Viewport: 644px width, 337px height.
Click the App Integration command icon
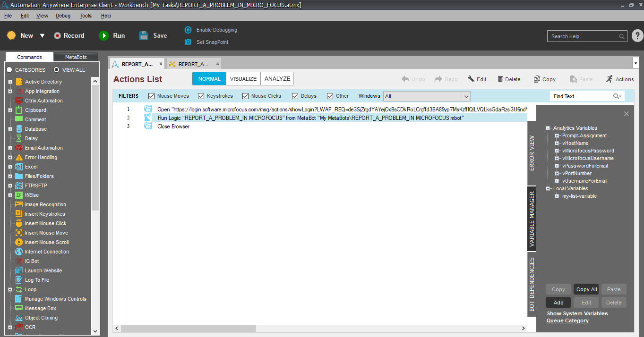coord(19,91)
